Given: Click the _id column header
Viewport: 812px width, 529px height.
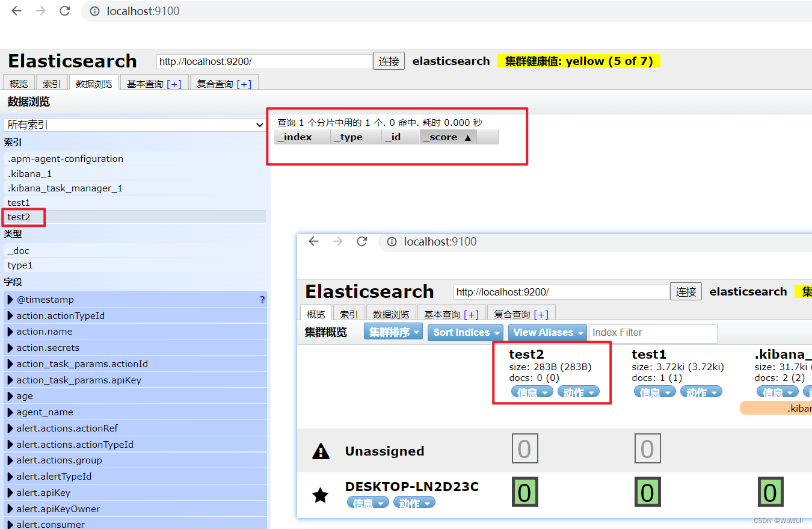Looking at the screenshot, I should click(401, 137).
